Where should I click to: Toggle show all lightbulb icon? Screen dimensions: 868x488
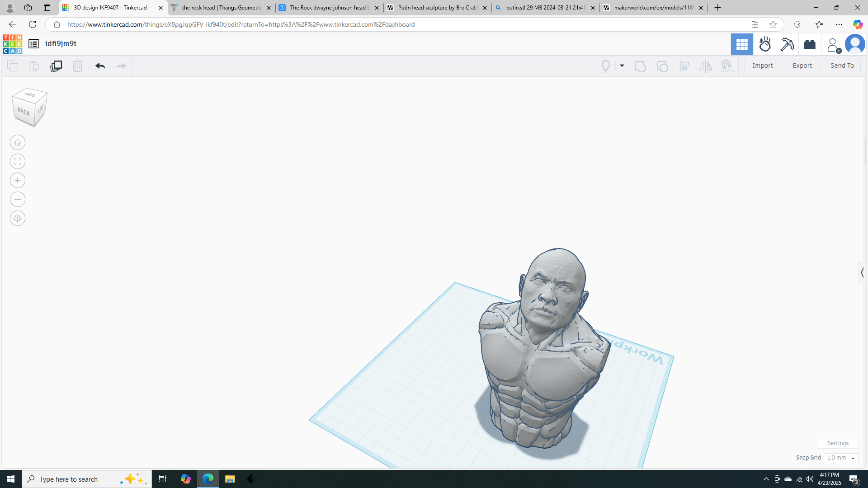coord(606,66)
